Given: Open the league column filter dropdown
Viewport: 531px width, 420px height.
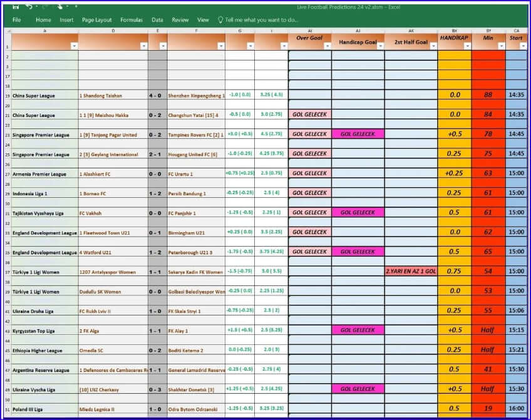Looking at the screenshot, I should (73, 46).
